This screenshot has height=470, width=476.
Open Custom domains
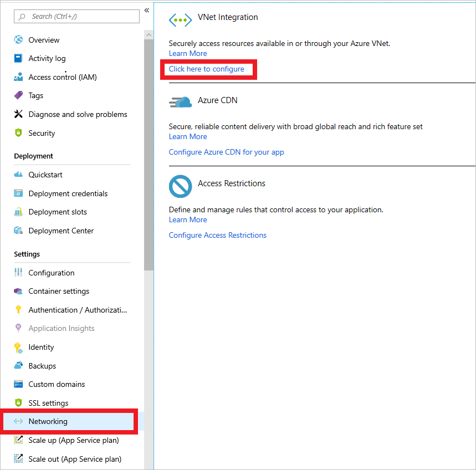[57, 384]
